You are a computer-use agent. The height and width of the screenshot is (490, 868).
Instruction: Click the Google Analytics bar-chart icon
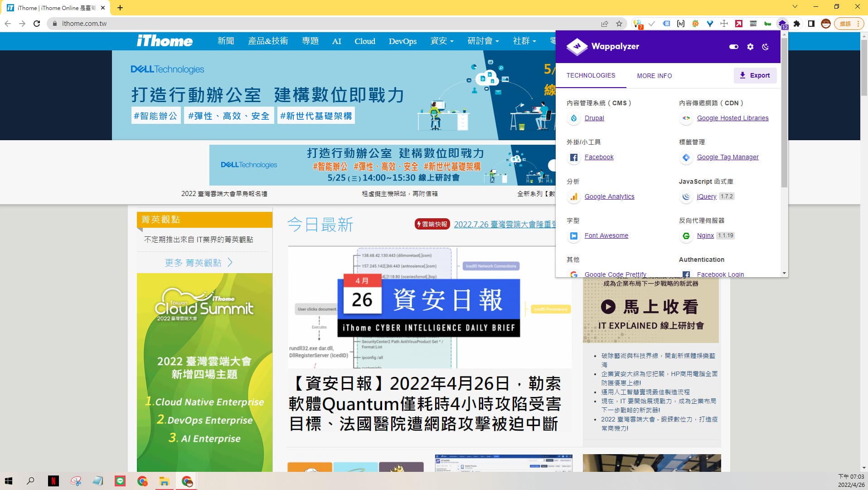click(573, 196)
